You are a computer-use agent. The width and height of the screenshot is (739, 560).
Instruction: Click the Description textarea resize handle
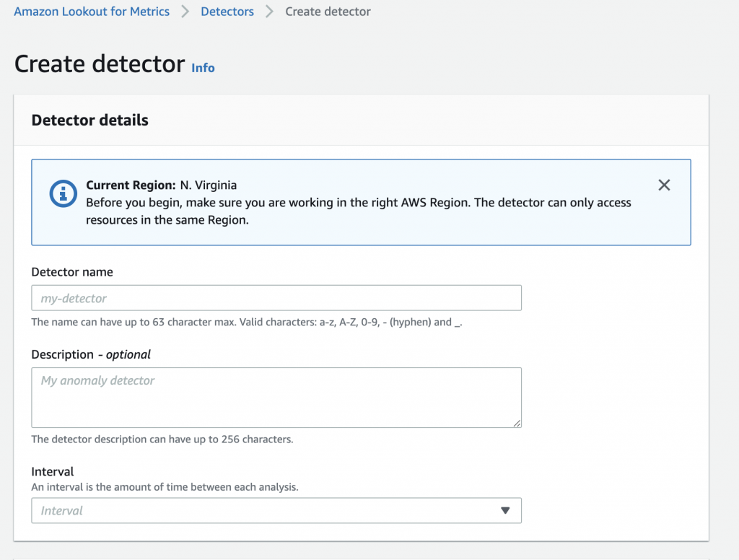tap(517, 423)
